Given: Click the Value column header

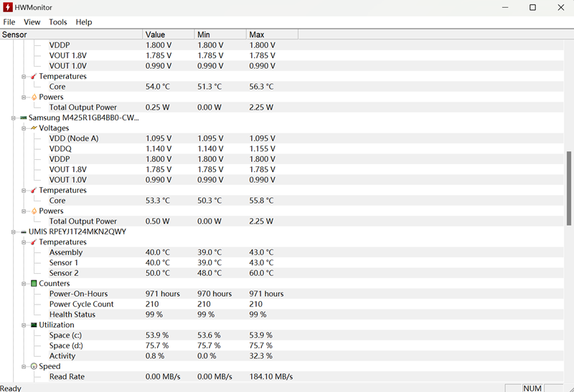Looking at the screenshot, I should (169, 34).
